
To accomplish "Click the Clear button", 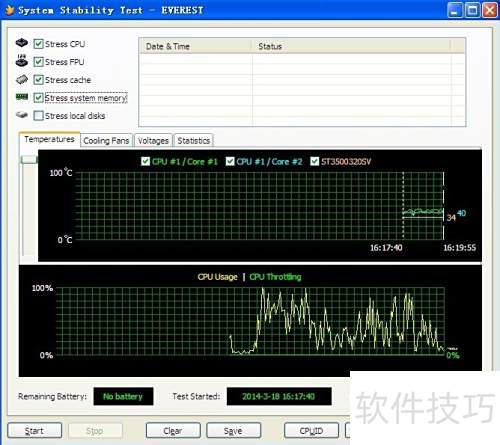I will (173, 431).
